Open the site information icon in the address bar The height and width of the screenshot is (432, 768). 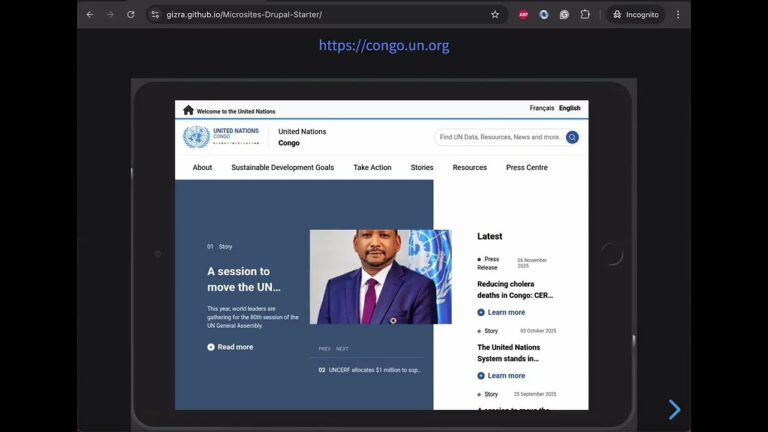[155, 15]
